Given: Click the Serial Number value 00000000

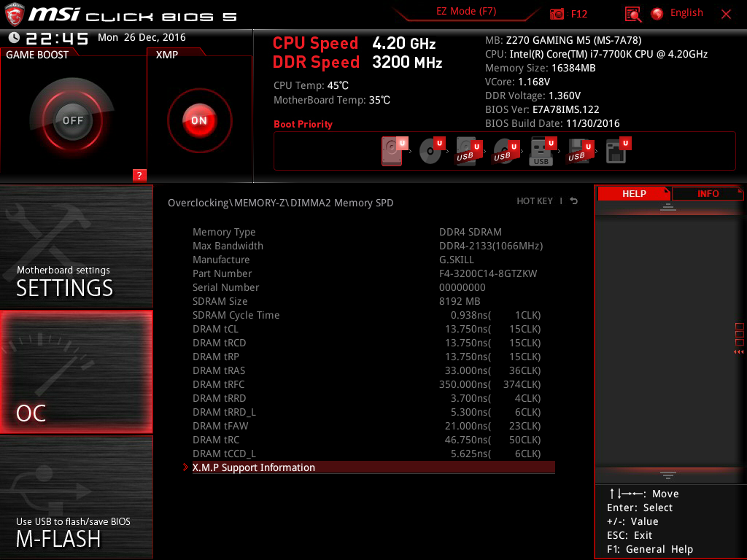Looking at the screenshot, I should [x=462, y=287].
